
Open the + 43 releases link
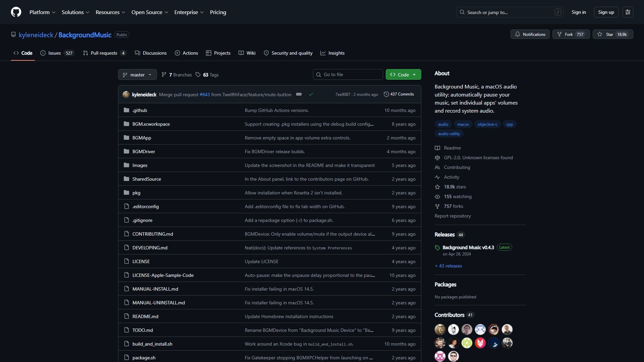pos(448,266)
